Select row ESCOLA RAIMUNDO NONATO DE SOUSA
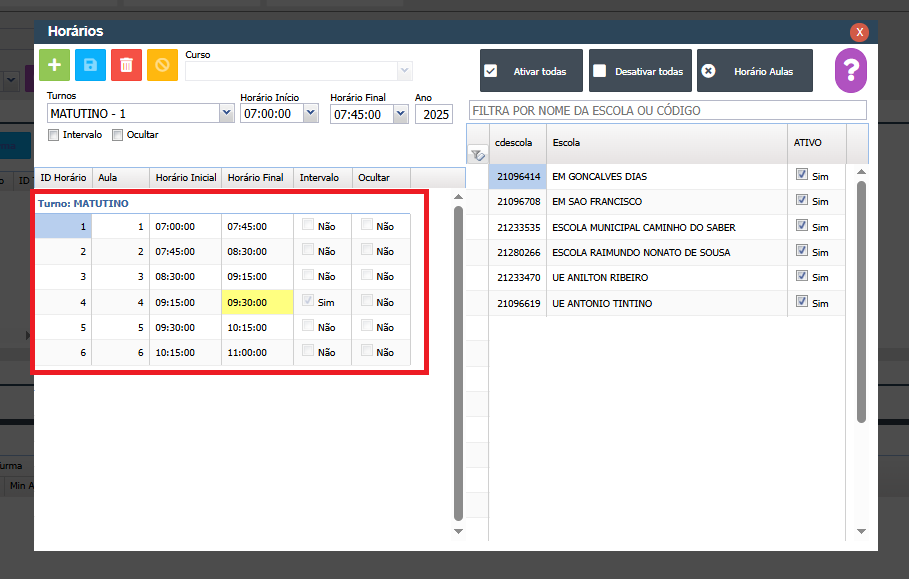 tap(667, 253)
